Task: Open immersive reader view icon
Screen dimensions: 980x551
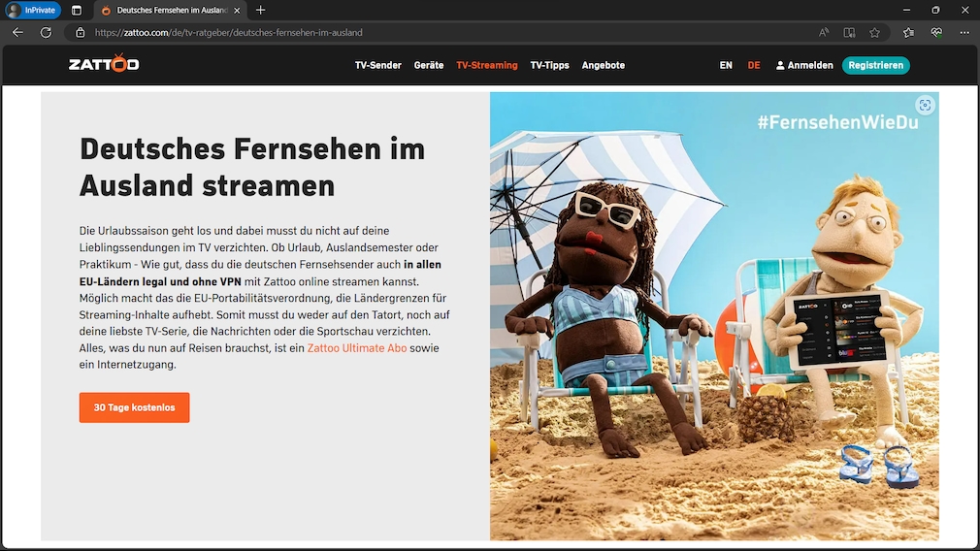Action: (849, 32)
